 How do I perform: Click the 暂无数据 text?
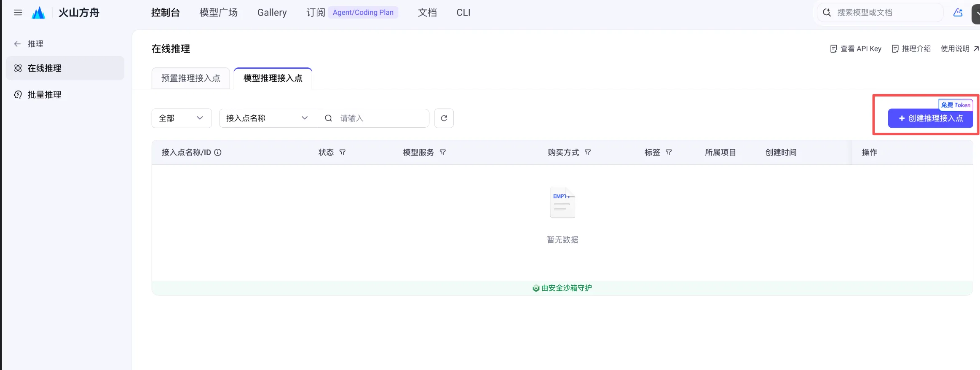562,240
